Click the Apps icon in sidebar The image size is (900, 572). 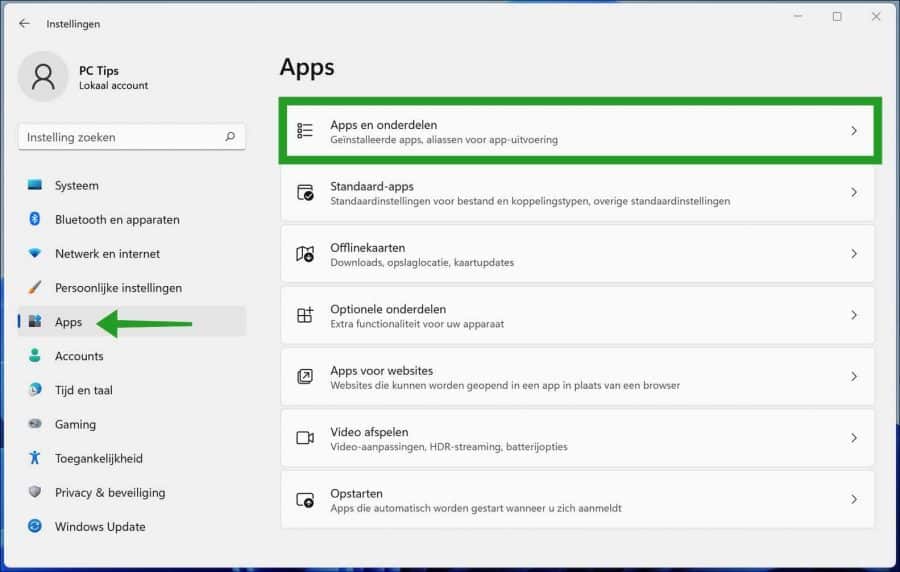click(x=35, y=321)
